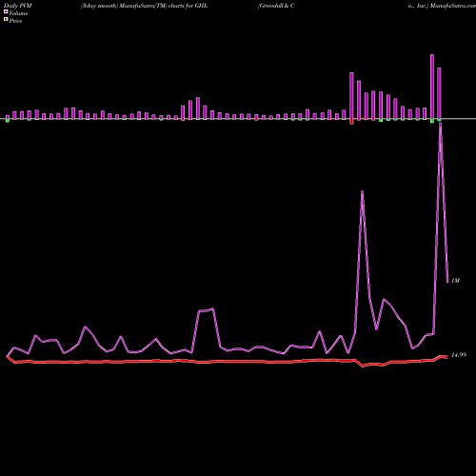Screen dimensions: 476x476
Task: Click the chart subtitle mentioning GHL
Action: click(144, 6)
